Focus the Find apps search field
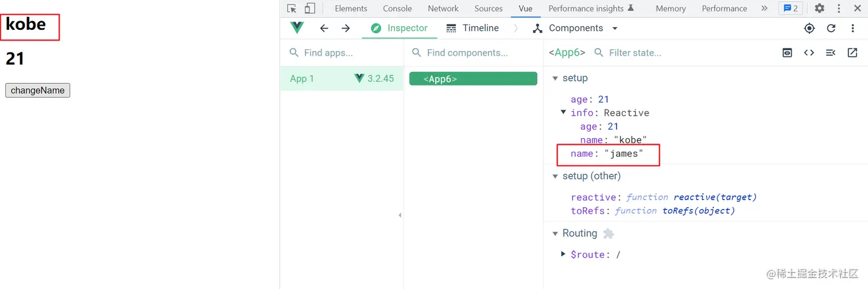This screenshot has width=868, height=289. pos(342,53)
